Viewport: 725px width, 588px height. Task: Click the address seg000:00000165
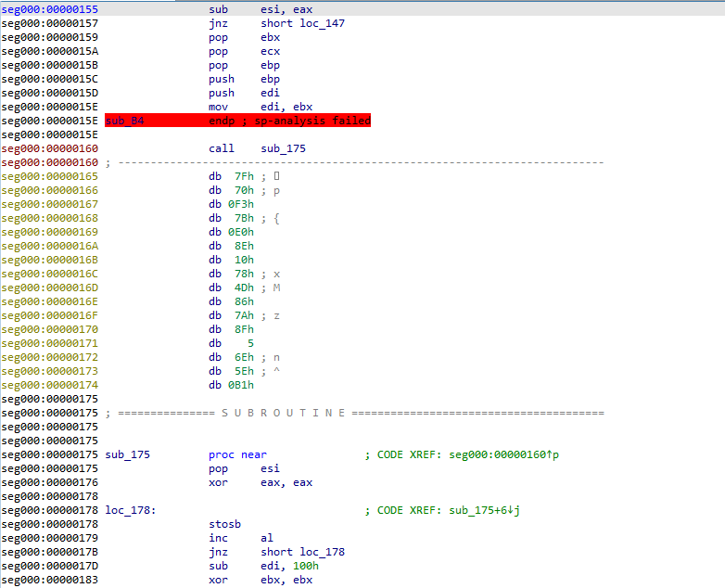(x=49, y=176)
